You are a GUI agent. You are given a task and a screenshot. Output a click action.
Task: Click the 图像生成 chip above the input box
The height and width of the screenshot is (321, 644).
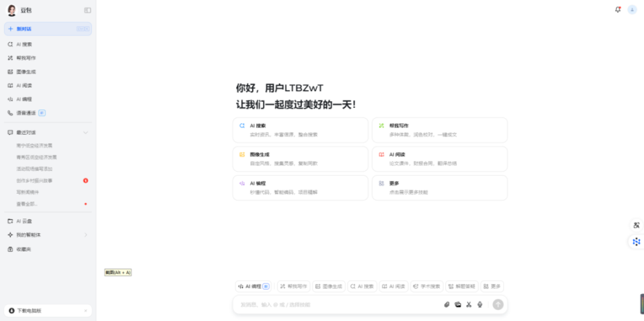329,287
